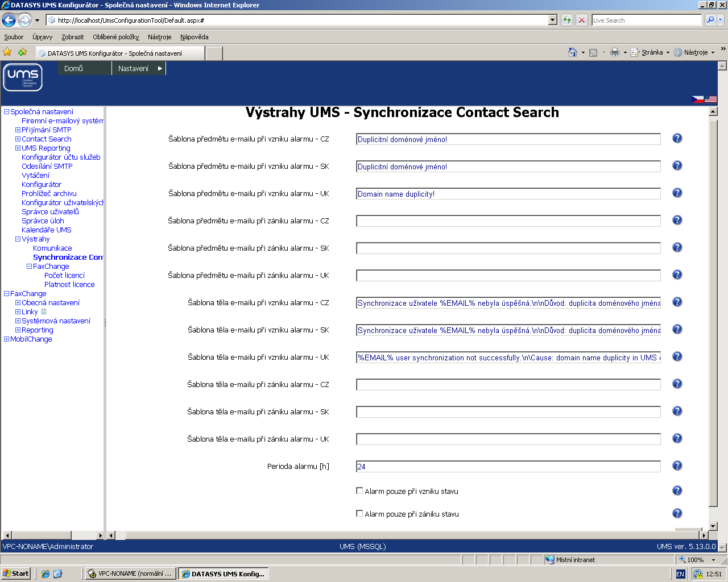Enable 'Alarm pouze při vzniku stavu' checkbox
The image size is (728, 582).
[x=359, y=490]
